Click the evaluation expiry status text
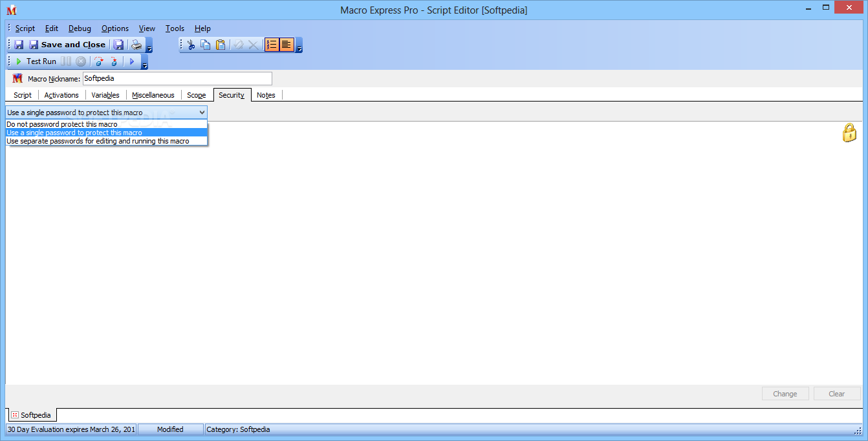The image size is (868, 441). 71,429
